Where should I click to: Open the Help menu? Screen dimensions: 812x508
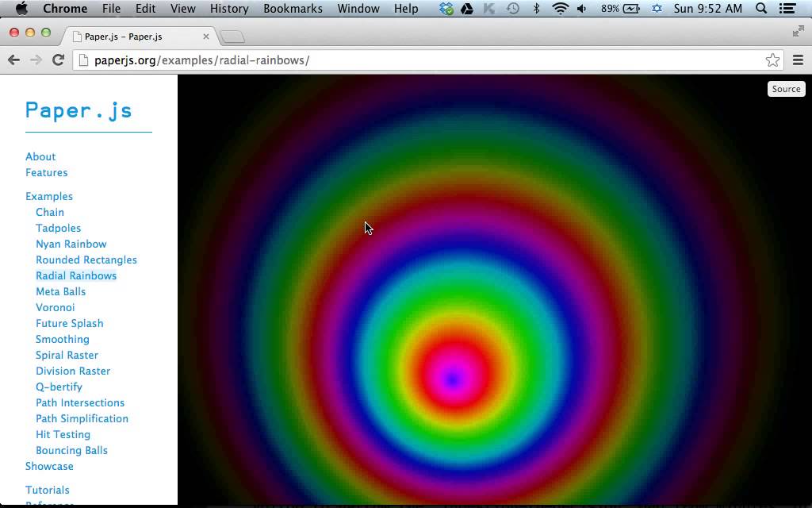pos(406,8)
